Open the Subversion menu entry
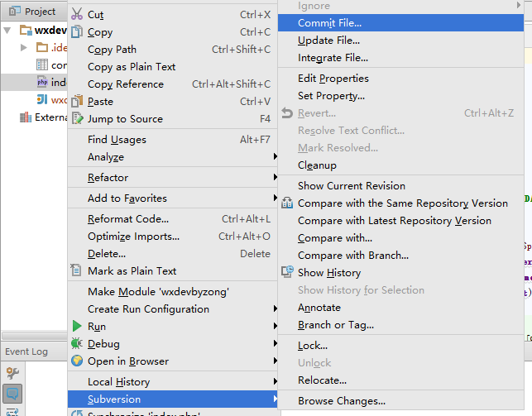 pos(173,399)
